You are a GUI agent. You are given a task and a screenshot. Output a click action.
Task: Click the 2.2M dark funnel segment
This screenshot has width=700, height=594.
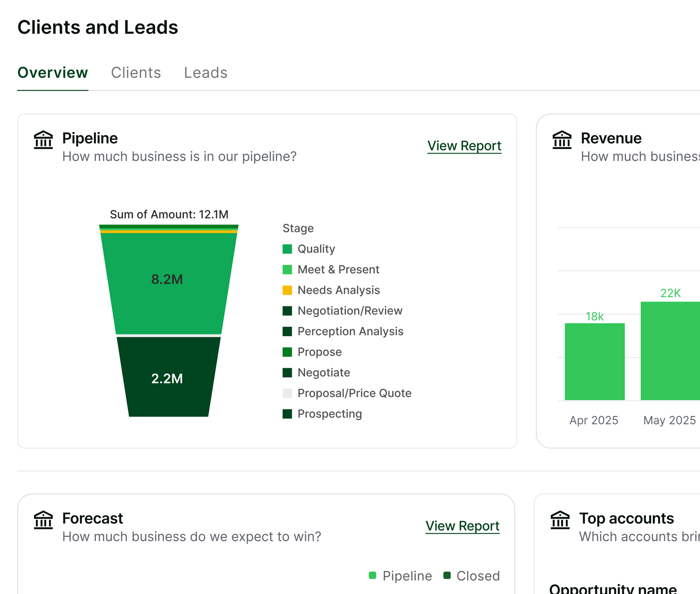tap(169, 377)
